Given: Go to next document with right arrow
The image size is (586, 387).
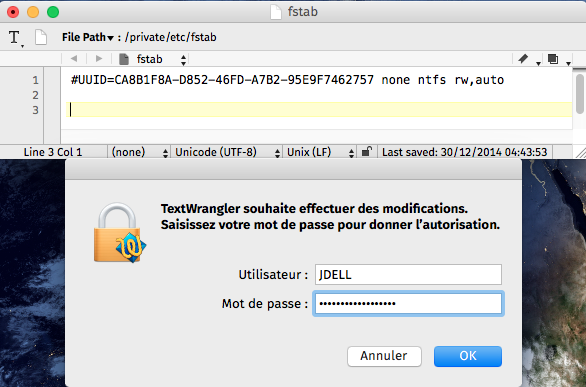Looking at the screenshot, I should (x=99, y=59).
